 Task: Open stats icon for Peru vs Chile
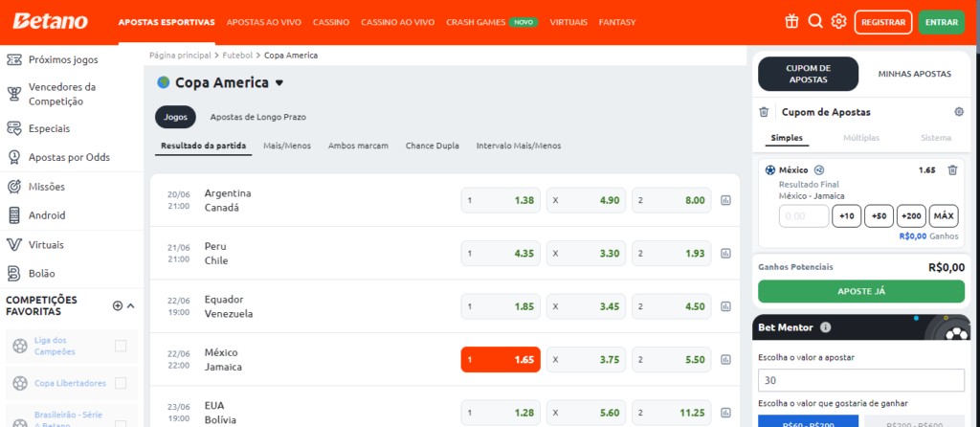tap(725, 254)
